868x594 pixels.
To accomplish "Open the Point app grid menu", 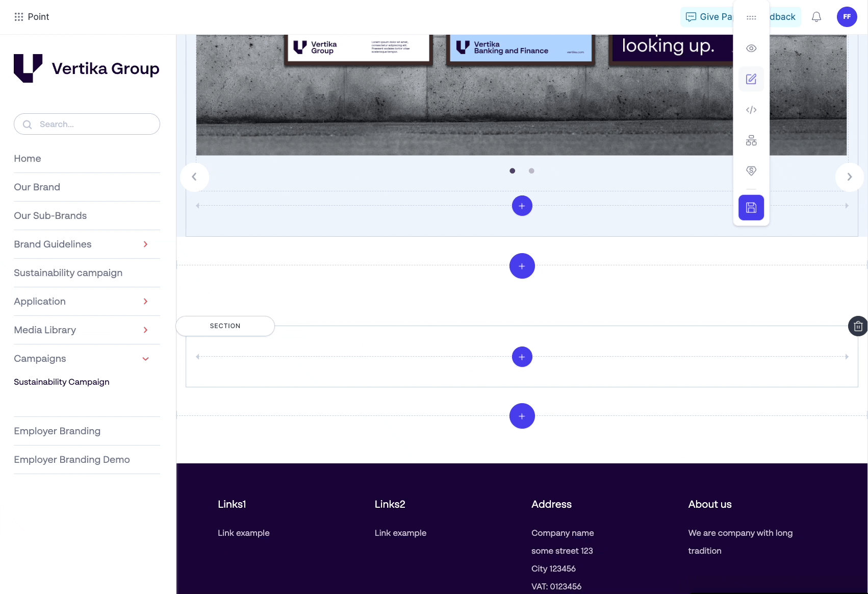I will pos(19,17).
